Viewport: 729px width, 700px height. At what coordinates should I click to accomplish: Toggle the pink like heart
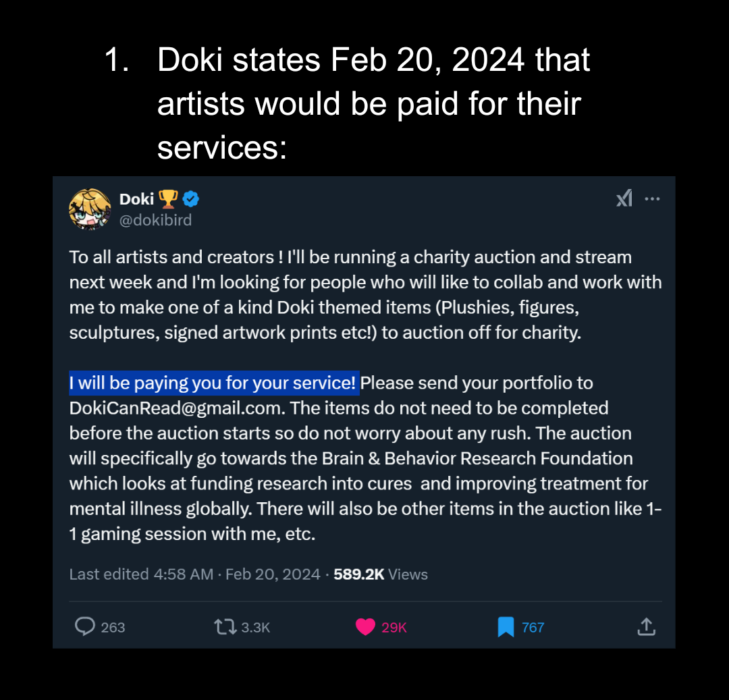click(365, 627)
